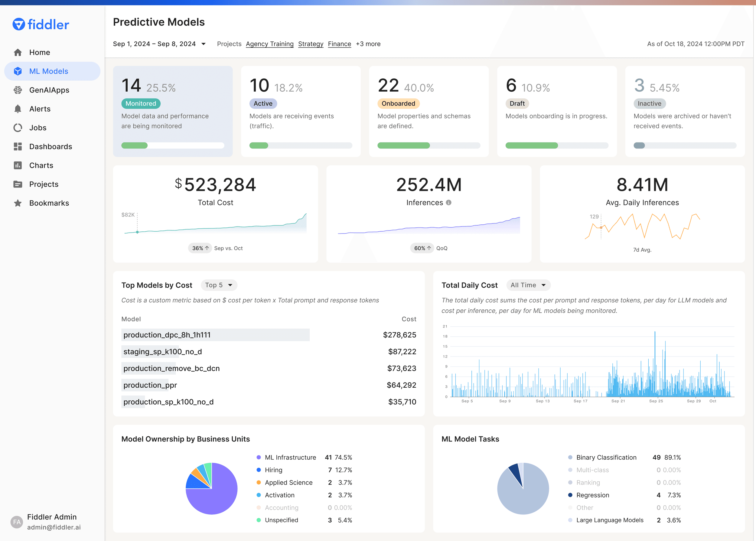Click the ML Models cube icon
This screenshot has width=756, height=541.
(x=18, y=71)
